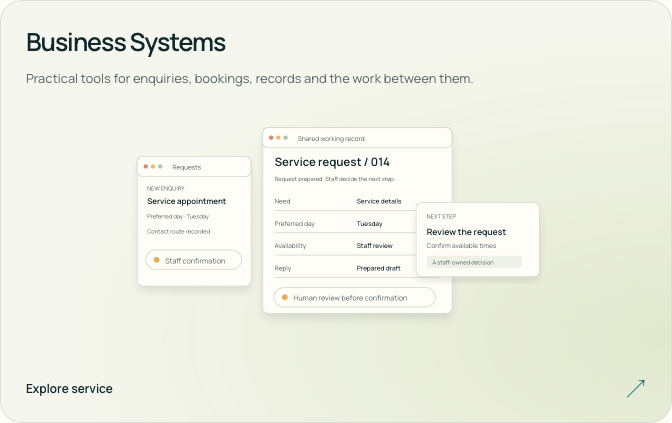Click Service request / 014 heading

(332, 162)
